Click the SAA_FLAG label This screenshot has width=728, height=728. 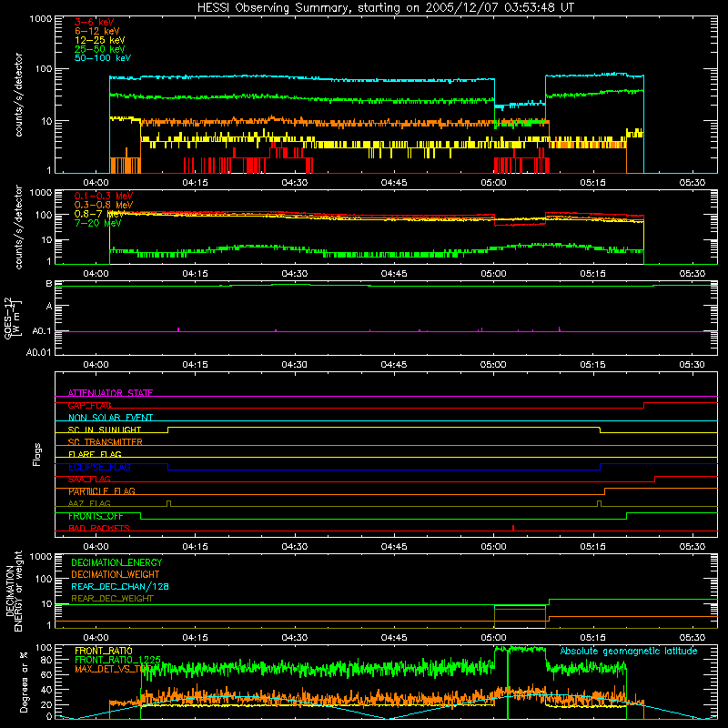(x=89, y=479)
